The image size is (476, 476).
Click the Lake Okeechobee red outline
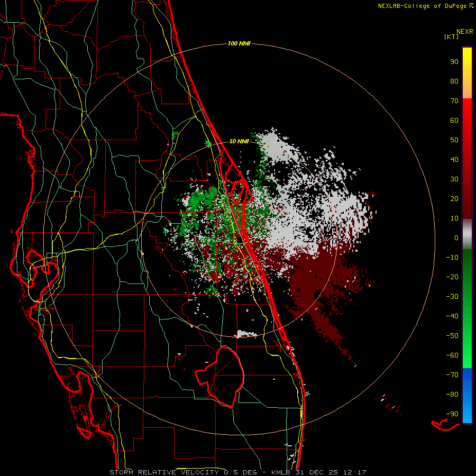(220, 377)
